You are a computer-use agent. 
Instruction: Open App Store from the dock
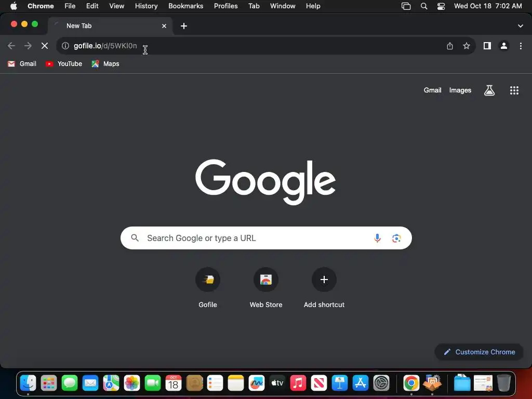click(x=361, y=383)
